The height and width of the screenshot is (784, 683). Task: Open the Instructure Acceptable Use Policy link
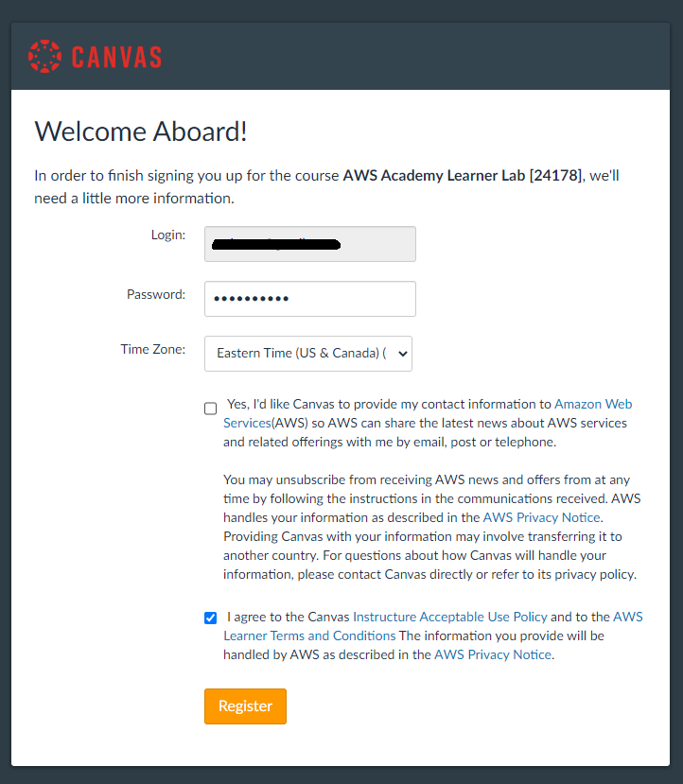coord(449,617)
